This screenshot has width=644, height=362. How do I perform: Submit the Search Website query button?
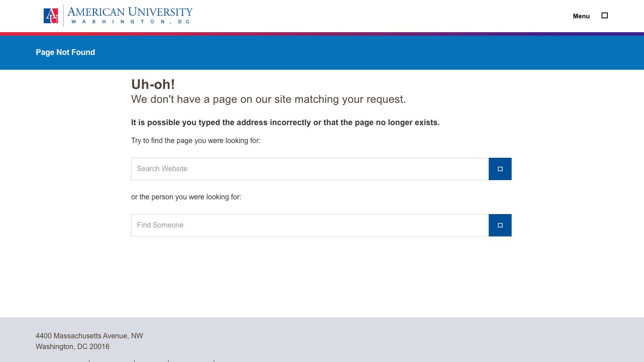[500, 169]
